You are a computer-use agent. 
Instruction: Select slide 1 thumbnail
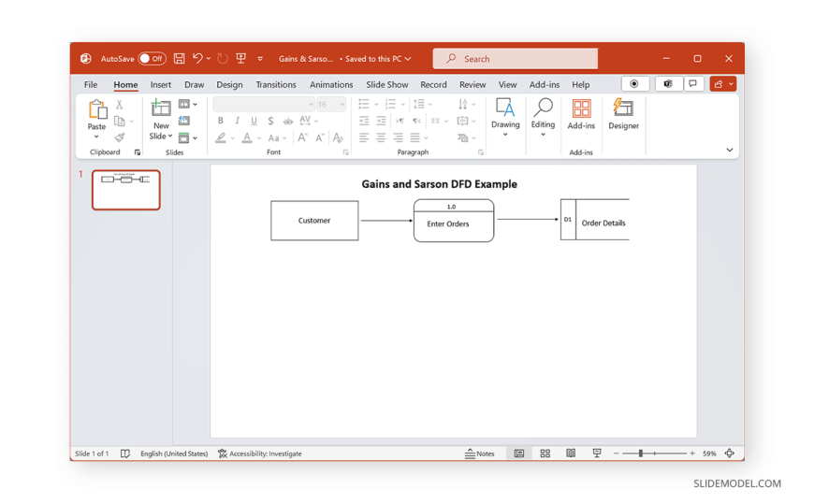pyautogui.click(x=126, y=190)
